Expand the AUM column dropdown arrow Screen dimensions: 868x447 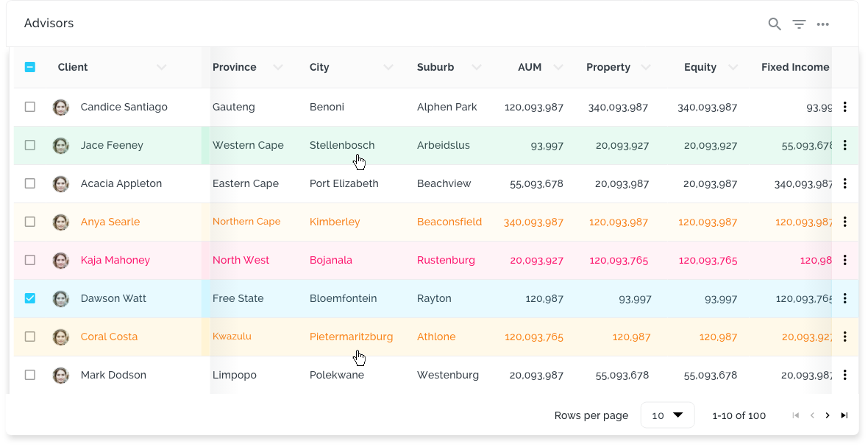click(558, 67)
